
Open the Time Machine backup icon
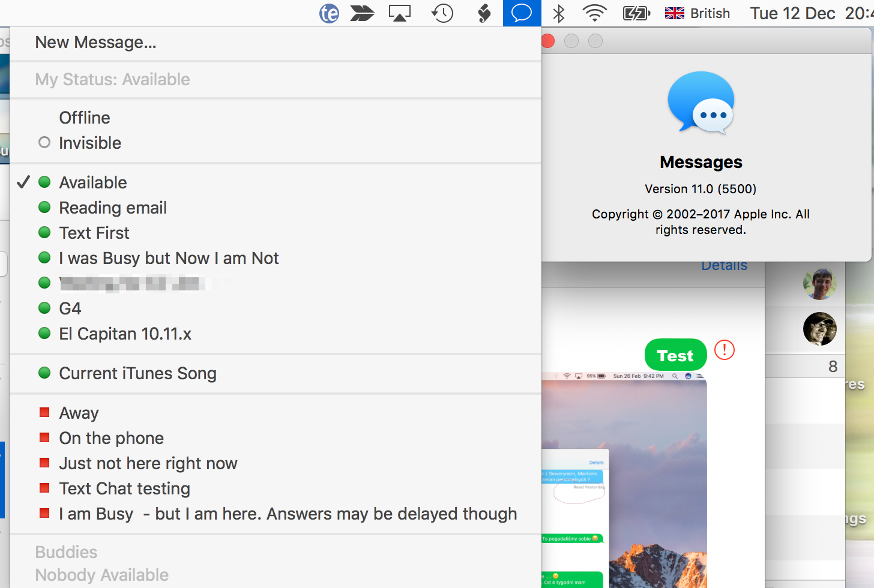click(x=442, y=13)
